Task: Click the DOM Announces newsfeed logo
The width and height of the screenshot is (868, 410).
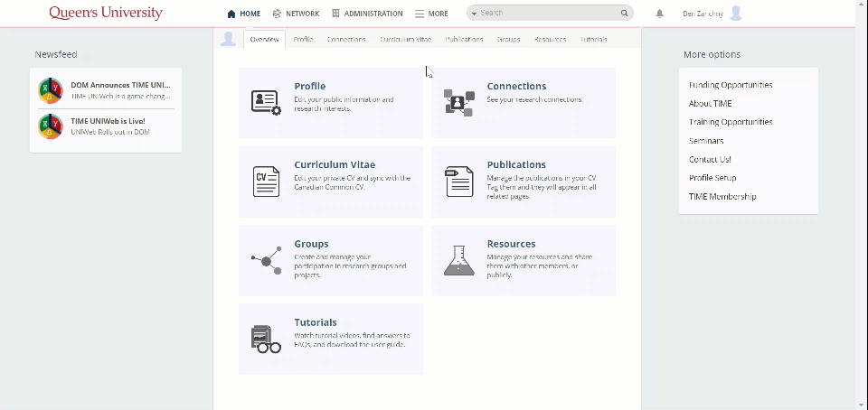Action: pos(51,90)
